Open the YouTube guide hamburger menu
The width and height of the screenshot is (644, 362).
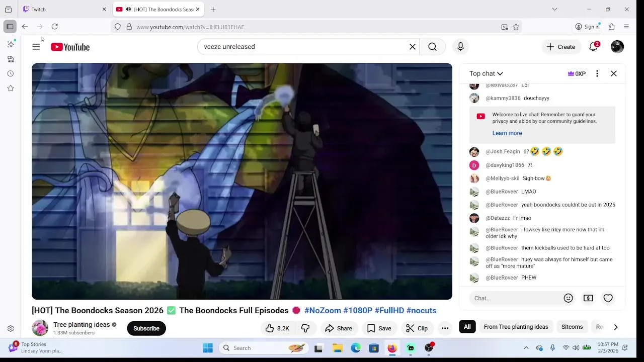pos(36,47)
